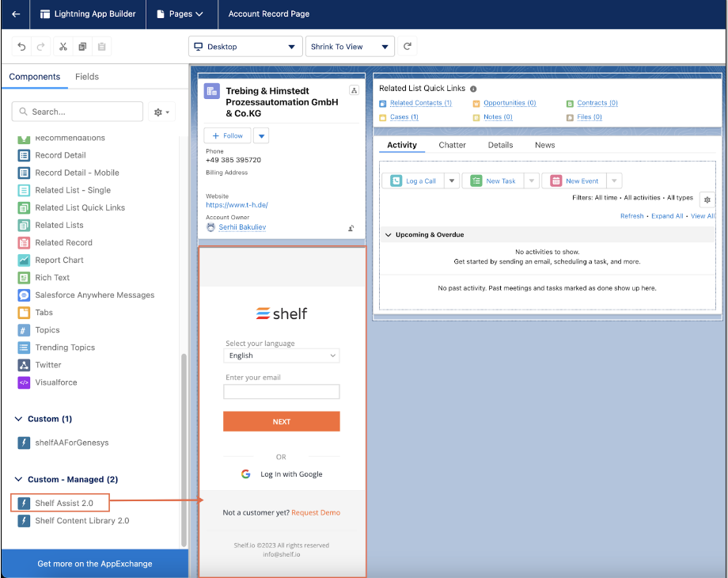Screen dimensions: 728x578
Task: Open Opportunities (0) quick link
Action: [x=510, y=103]
